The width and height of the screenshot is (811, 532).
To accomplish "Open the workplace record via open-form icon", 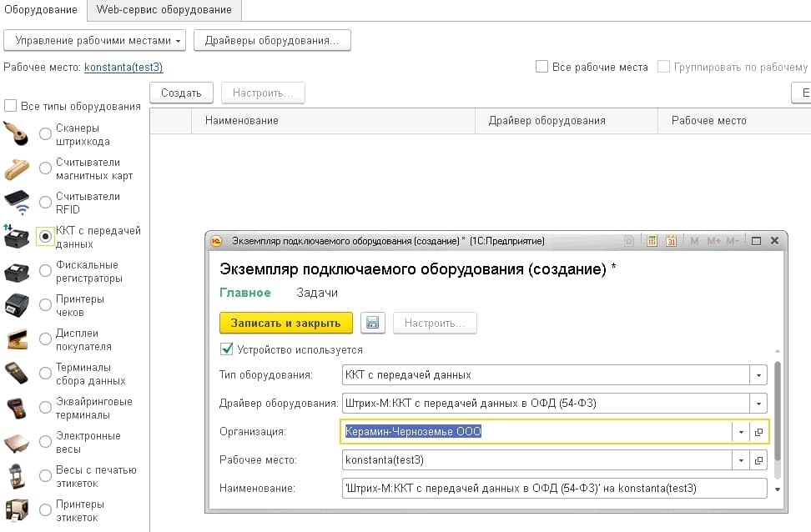I will coord(758,460).
